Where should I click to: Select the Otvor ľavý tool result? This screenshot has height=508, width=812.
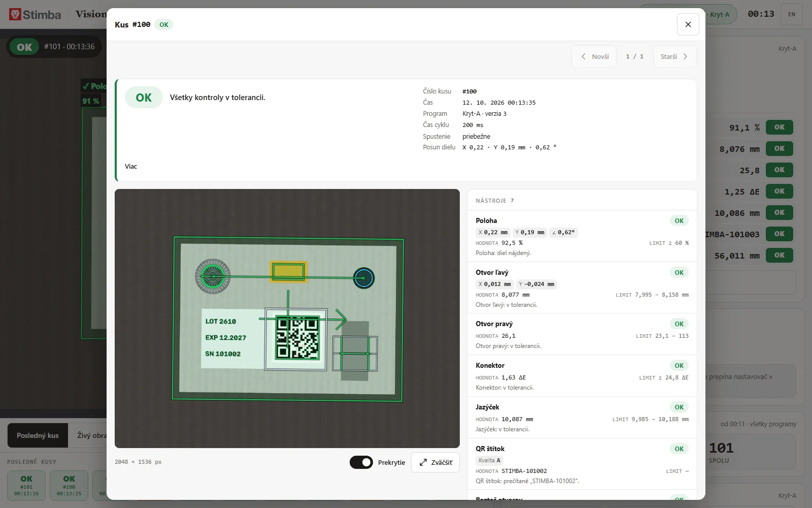pyautogui.click(x=582, y=288)
